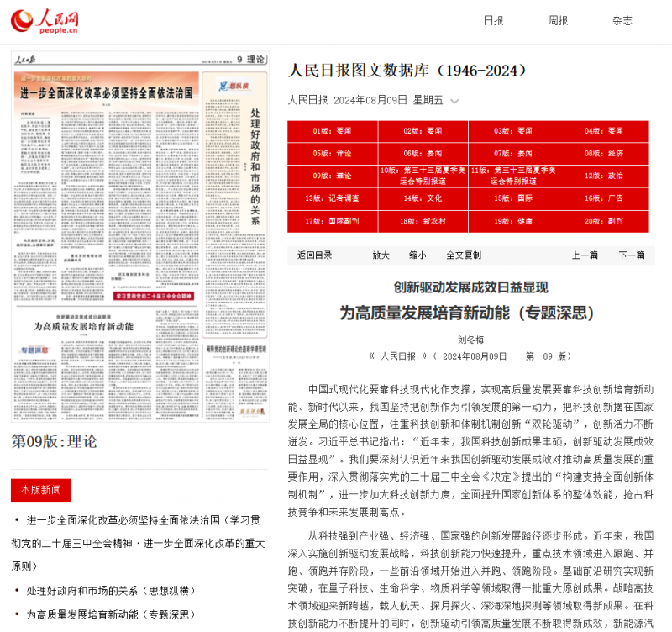Click author name 刘冬梅

470,340
